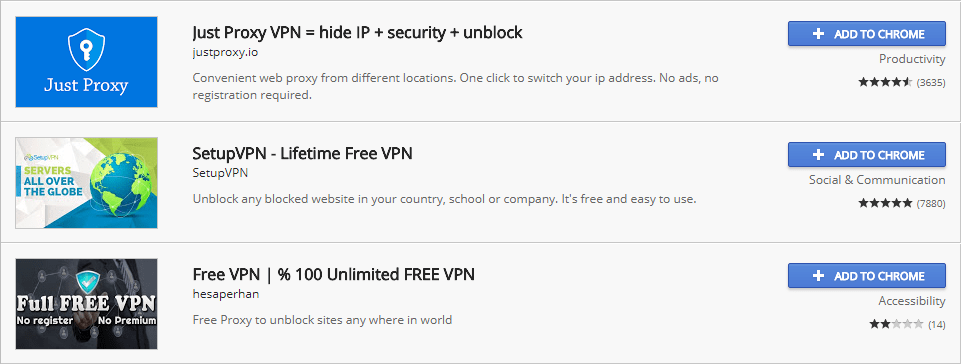Click Free VPN two-star rating (14)
Viewport: 961px width, 364px height.
(x=907, y=324)
